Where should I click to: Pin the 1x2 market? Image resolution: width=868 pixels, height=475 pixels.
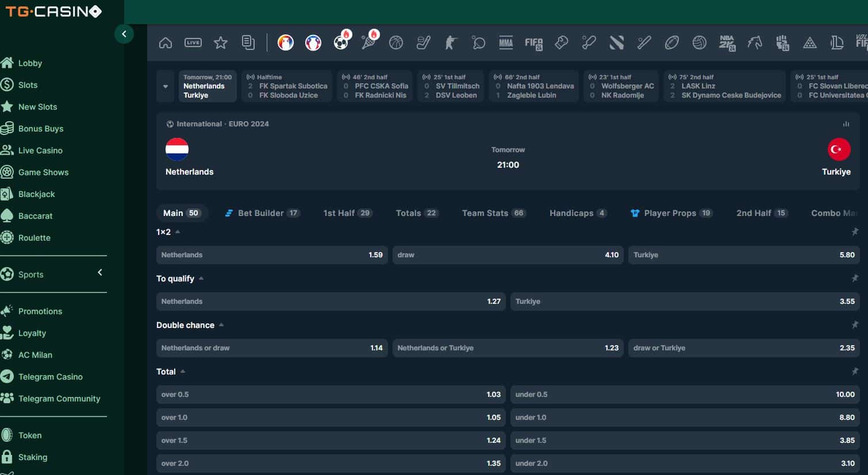point(855,232)
